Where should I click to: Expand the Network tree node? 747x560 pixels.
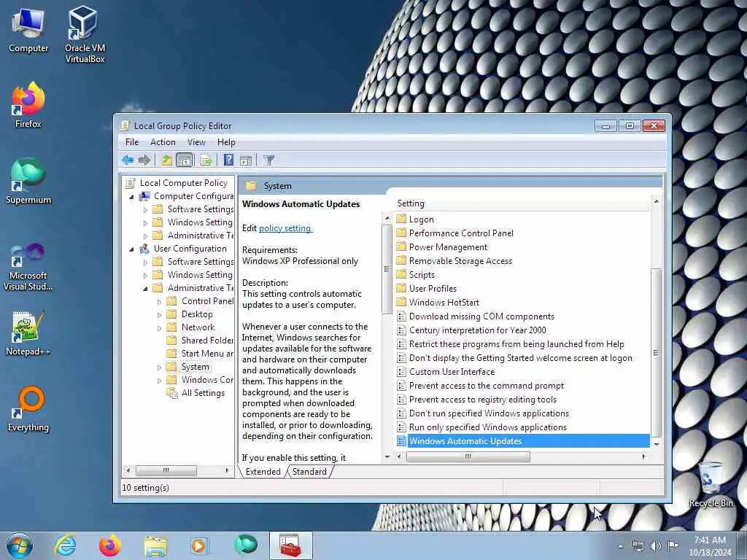(x=160, y=327)
